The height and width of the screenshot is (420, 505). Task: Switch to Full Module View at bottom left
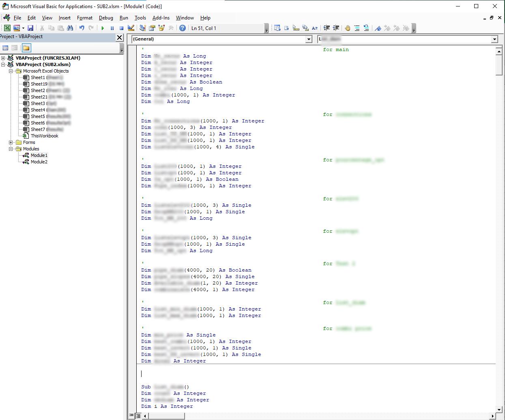(138, 416)
